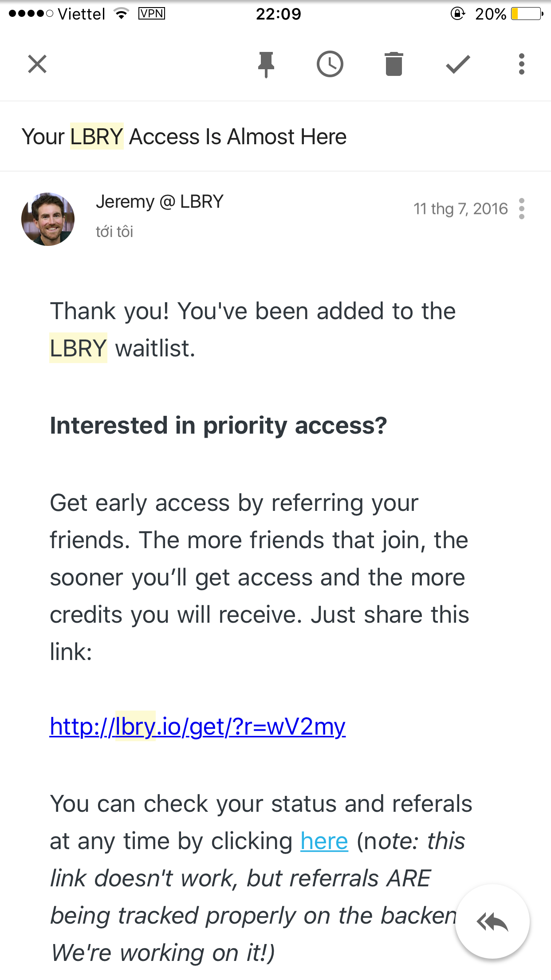Tap the battery indicator in status bar
The height and width of the screenshot is (980, 551).
[527, 14]
